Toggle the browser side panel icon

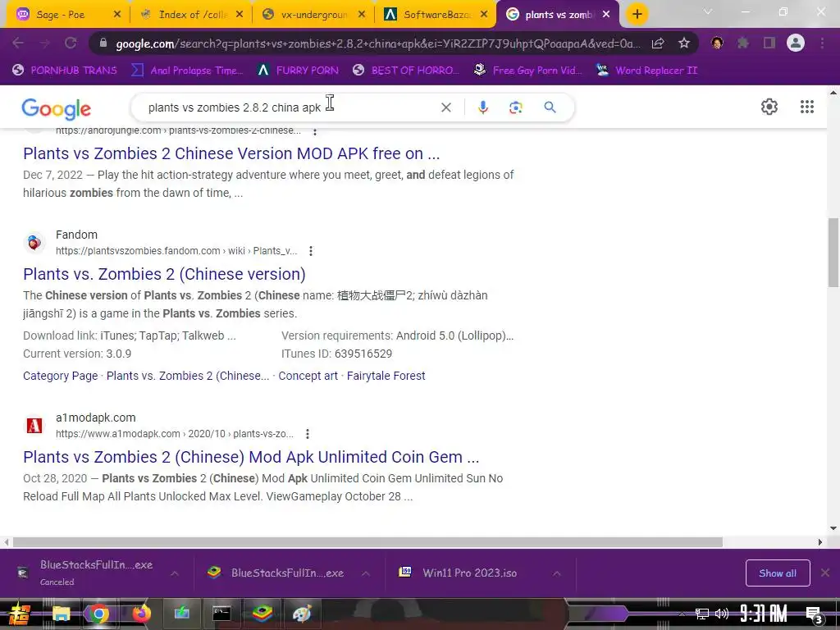coord(769,43)
